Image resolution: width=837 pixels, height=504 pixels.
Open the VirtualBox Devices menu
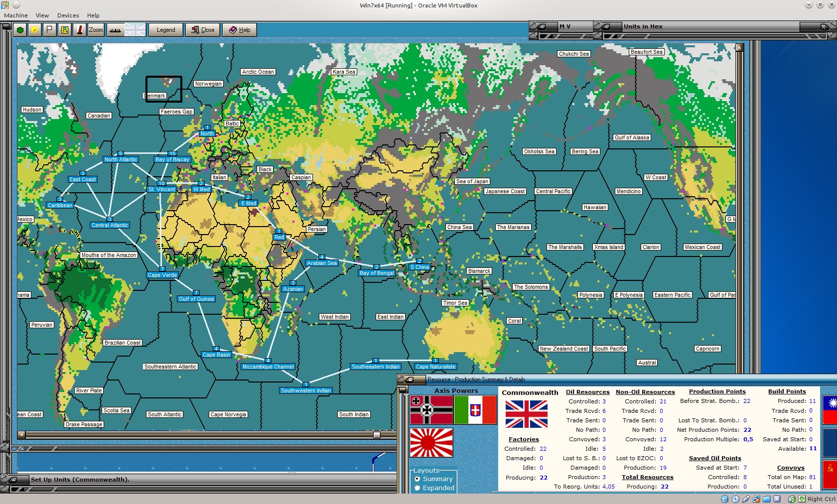pyautogui.click(x=68, y=15)
